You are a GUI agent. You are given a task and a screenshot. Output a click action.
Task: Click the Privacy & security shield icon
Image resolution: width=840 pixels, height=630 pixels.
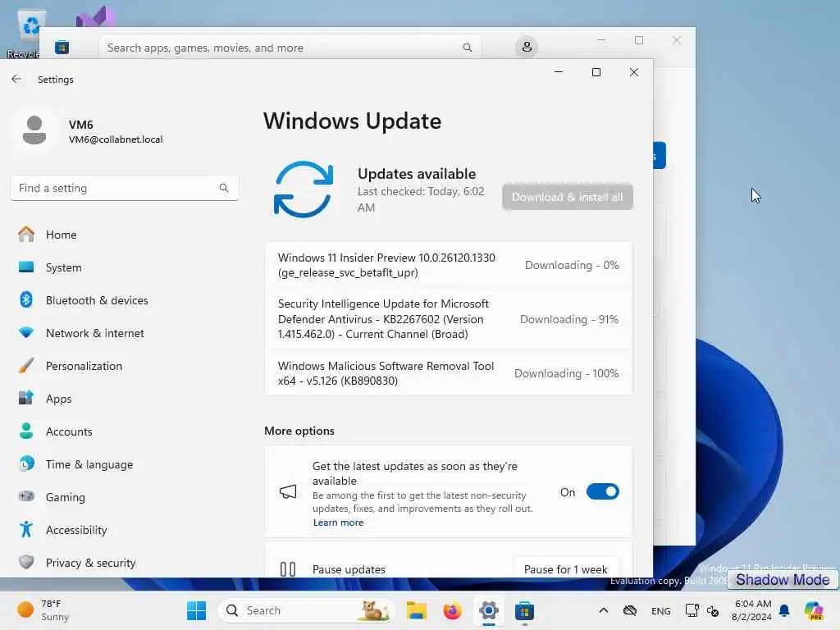coord(26,562)
